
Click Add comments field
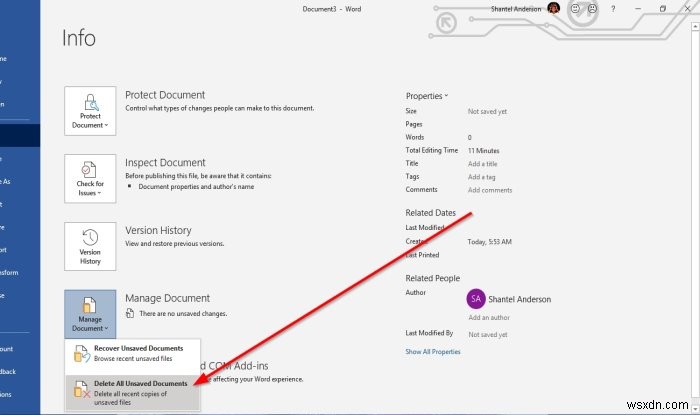coord(490,190)
